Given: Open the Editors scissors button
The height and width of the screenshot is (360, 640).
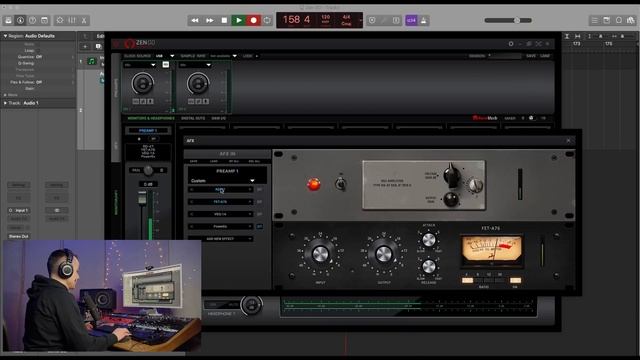Looking at the screenshot, I should click(84, 20).
